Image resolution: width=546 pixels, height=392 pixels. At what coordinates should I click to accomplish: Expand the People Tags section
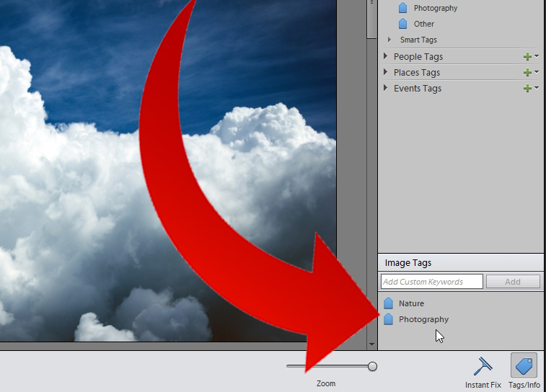[385, 56]
